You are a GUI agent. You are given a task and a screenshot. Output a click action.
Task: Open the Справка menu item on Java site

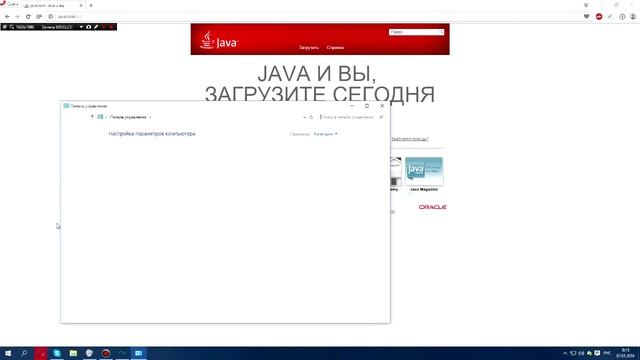(x=335, y=47)
